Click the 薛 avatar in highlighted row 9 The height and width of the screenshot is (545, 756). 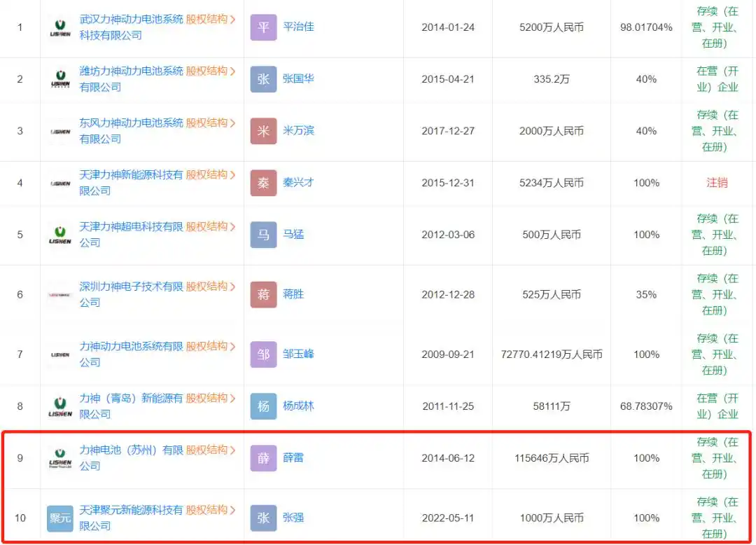(x=262, y=458)
